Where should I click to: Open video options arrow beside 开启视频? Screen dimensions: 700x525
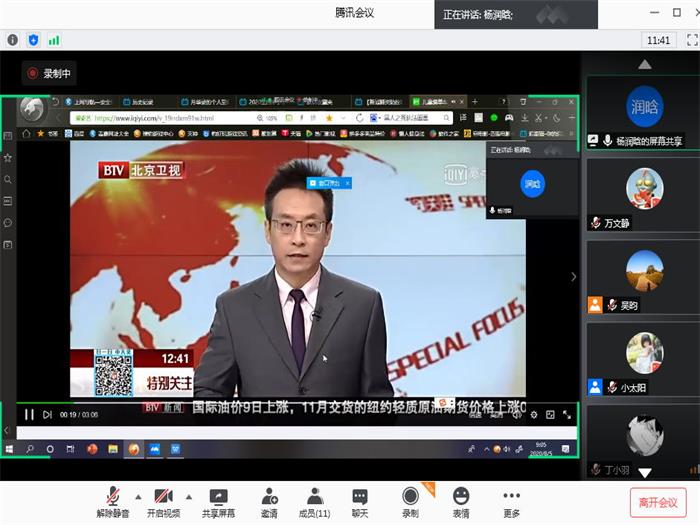click(189, 497)
